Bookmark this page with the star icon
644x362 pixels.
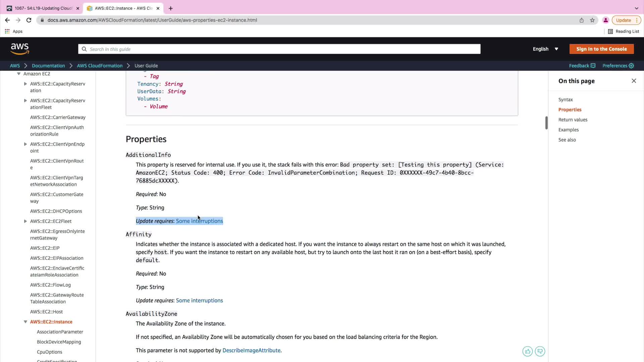[x=592, y=20]
